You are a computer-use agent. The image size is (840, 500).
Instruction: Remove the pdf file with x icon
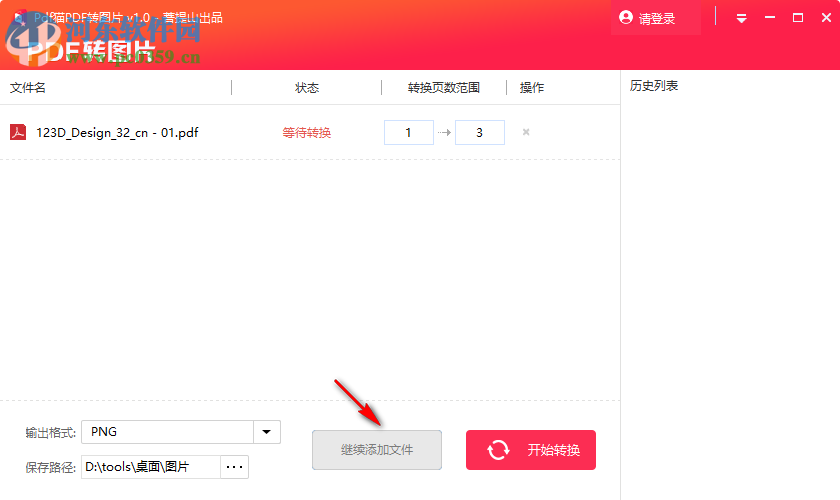tap(526, 132)
